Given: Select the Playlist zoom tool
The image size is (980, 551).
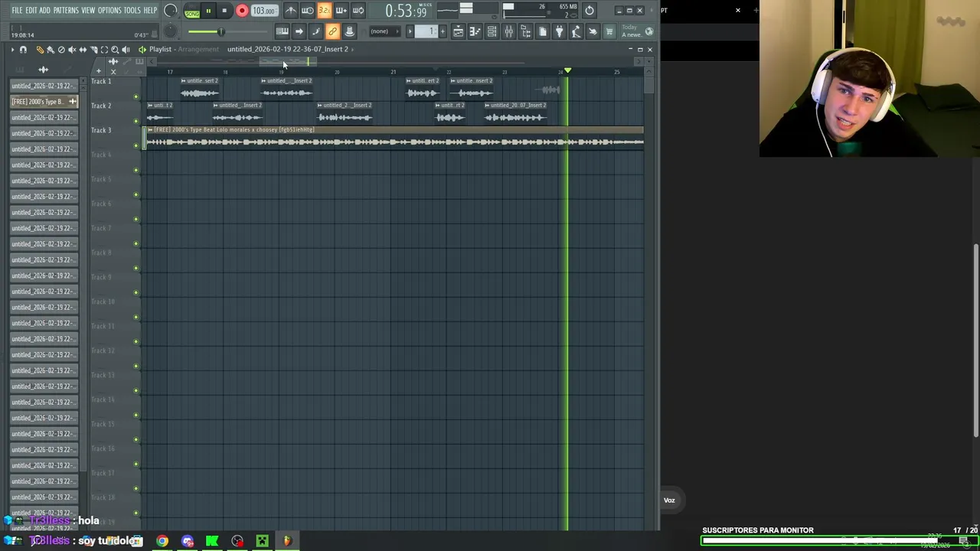Looking at the screenshot, I should pos(115,49).
